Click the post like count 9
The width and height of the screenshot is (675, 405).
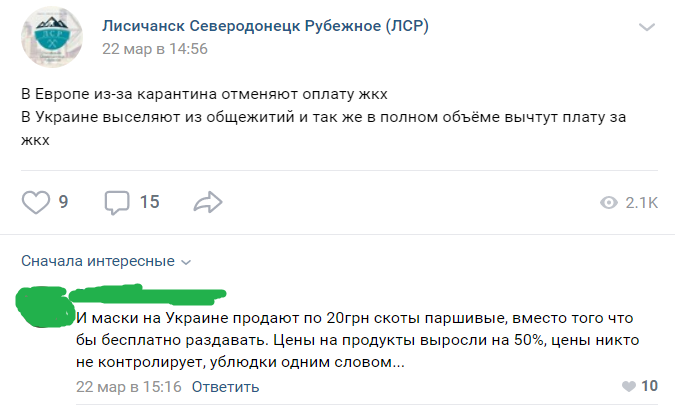click(x=63, y=202)
